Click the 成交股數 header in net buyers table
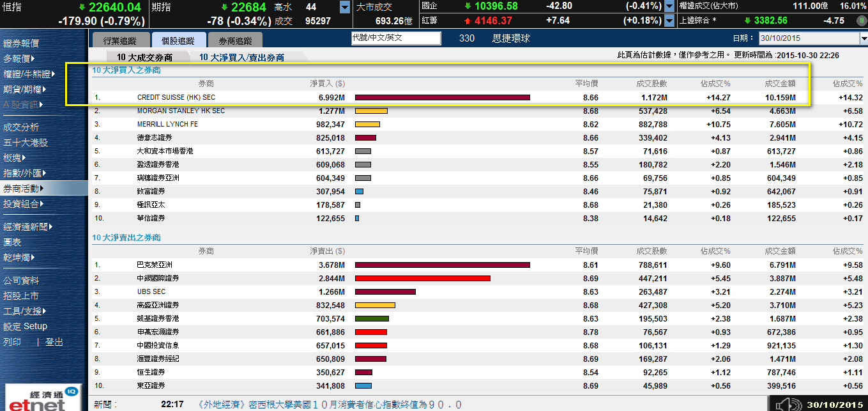The width and height of the screenshot is (868, 411). [x=651, y=84]
